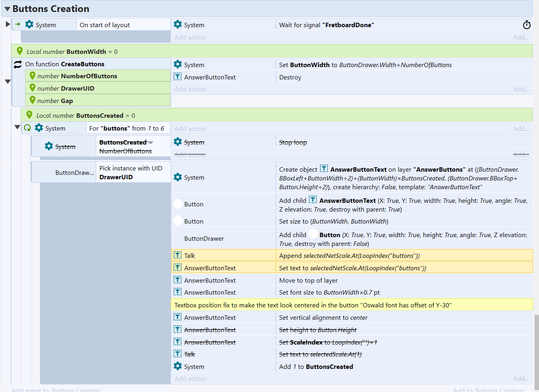Viewport: 539px width, 392px height.
Task: Select the Destroy action text
Action: point(290,77)
